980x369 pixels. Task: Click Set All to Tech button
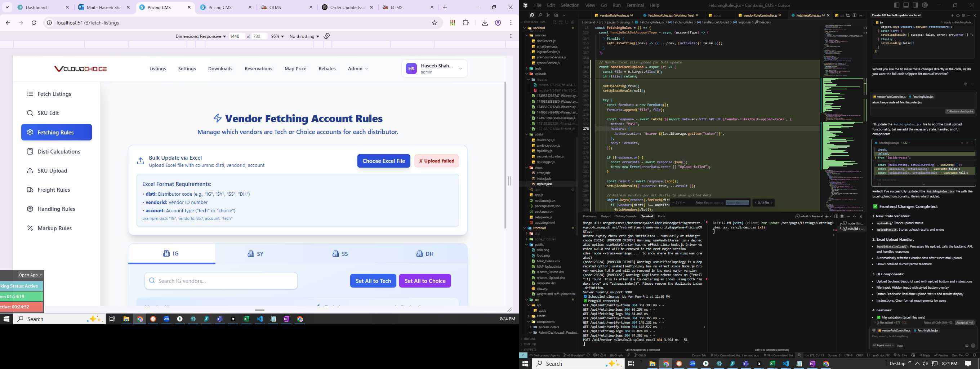click(x=373, y=281)
